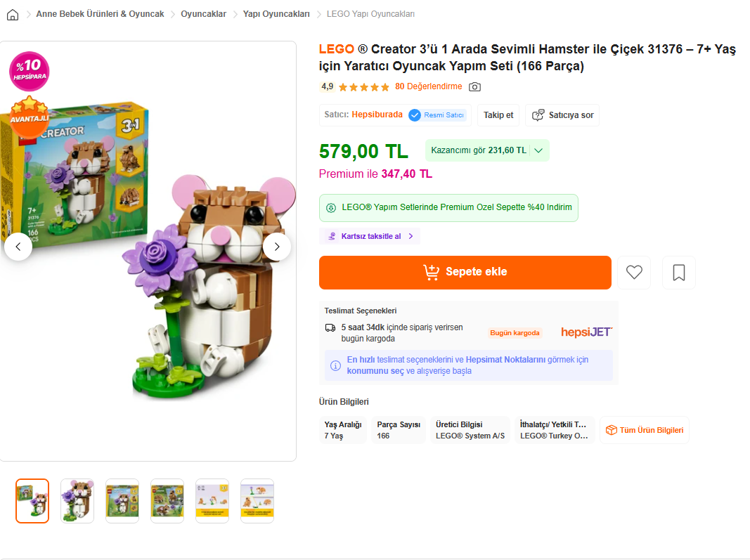Click Takip et to follow seller
Image resolution: width=750 pixels, height=560 pixels.
(x=498, y=115)
